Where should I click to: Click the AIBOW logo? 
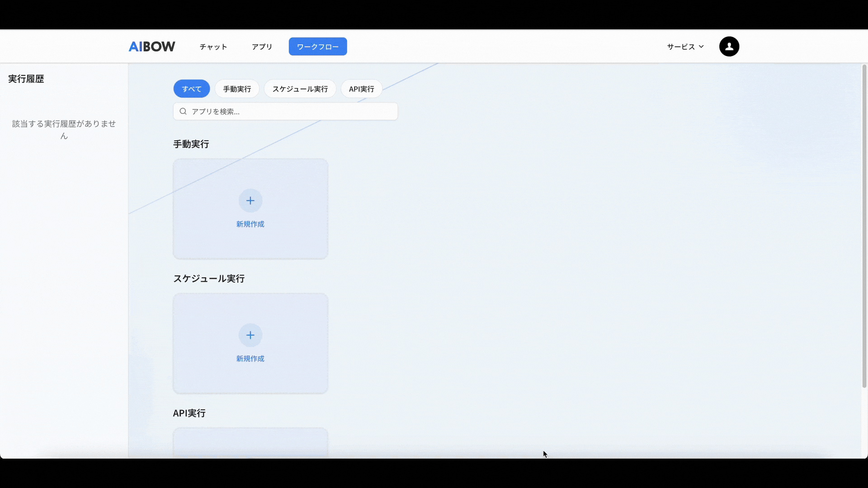click(152, 47)
